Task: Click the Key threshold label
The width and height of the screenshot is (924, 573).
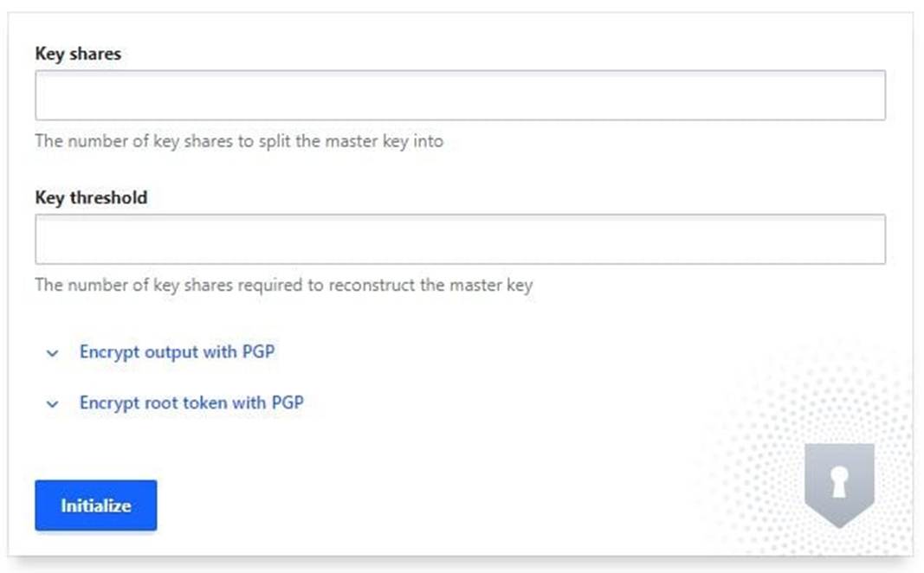Action: click(91, 197)
